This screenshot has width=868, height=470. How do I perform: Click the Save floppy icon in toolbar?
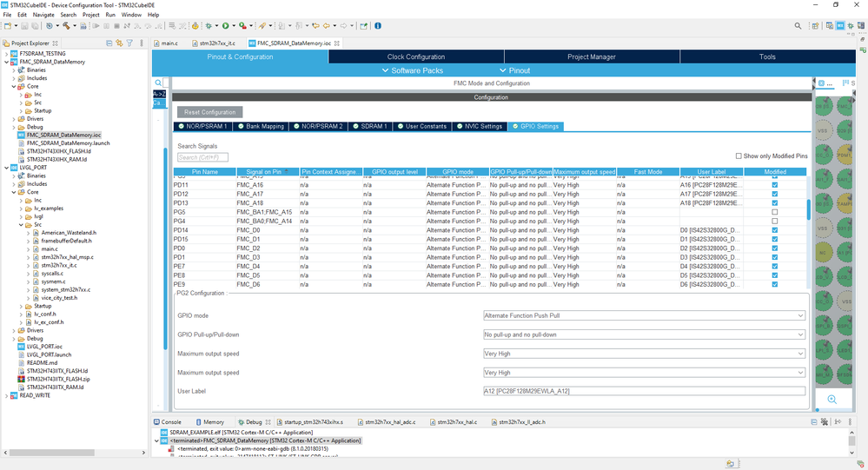(x=26, y=25)
